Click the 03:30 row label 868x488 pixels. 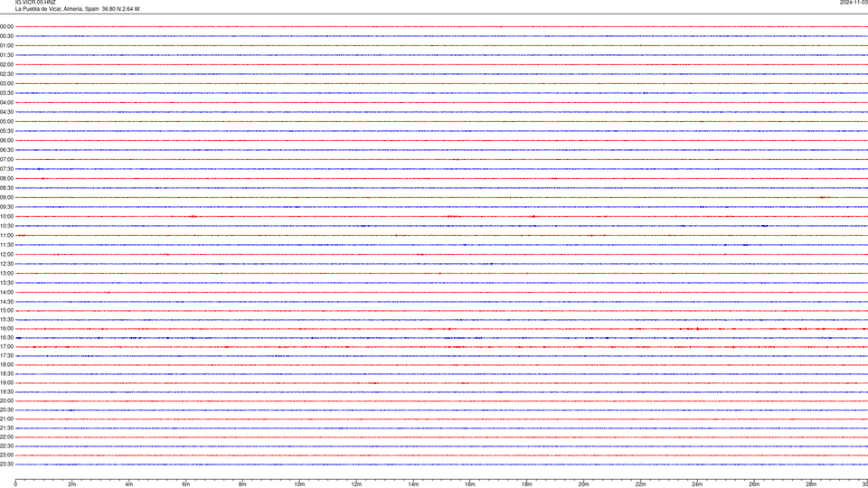point(6,93)
